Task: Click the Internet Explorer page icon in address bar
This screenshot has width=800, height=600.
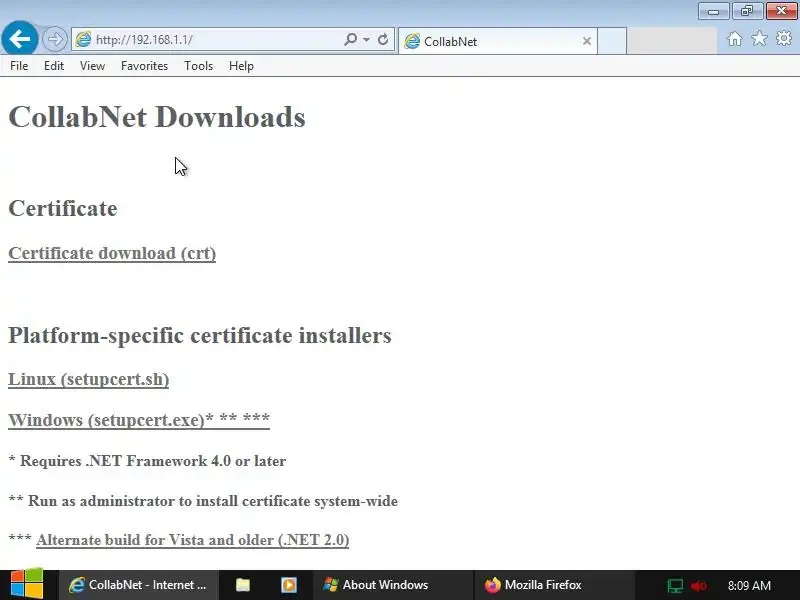Action: tap(83, 39)
